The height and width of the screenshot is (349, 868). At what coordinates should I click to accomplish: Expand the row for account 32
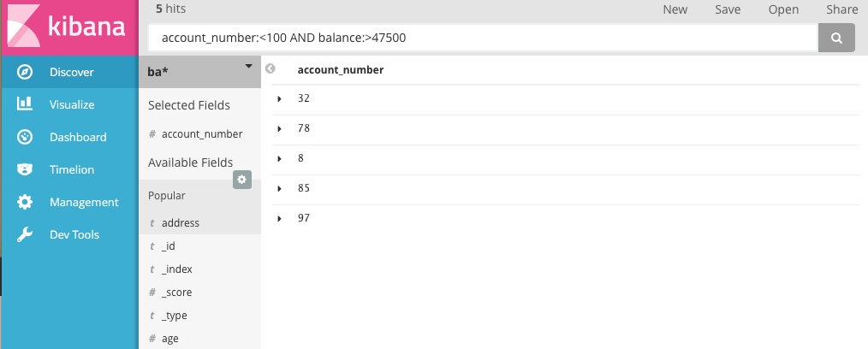[280, 99]
